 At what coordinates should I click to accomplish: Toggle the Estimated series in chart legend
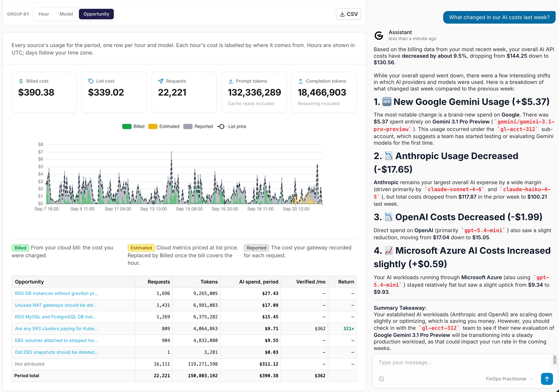pos(164,126)
